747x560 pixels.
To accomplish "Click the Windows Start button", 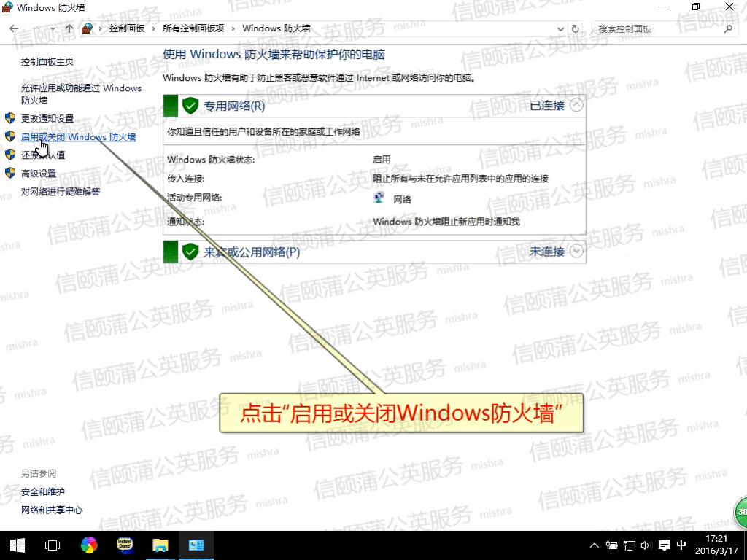I will 17,545.
